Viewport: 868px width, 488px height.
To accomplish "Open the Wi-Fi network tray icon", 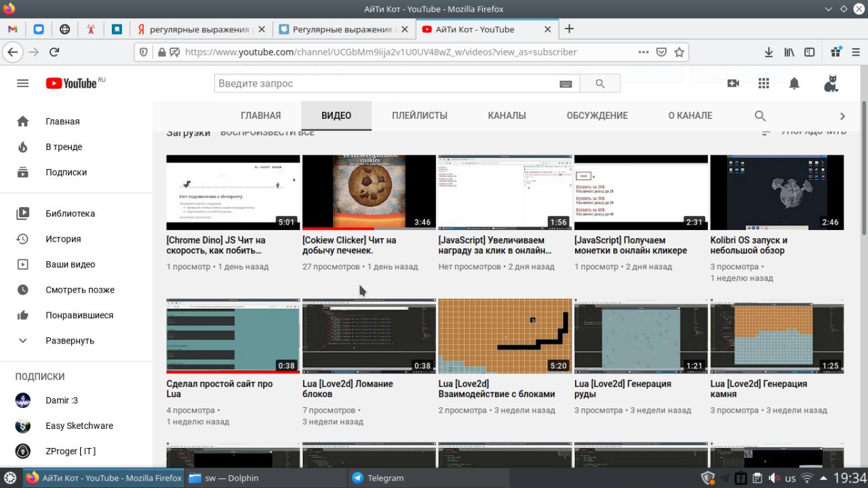I will pyautogui.click(x=807, y=478).
